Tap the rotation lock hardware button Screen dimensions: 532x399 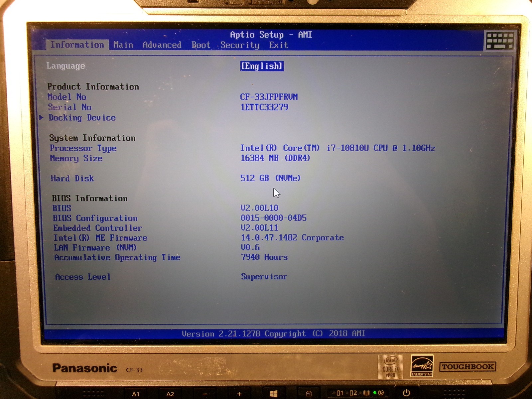tap(309, 394)
